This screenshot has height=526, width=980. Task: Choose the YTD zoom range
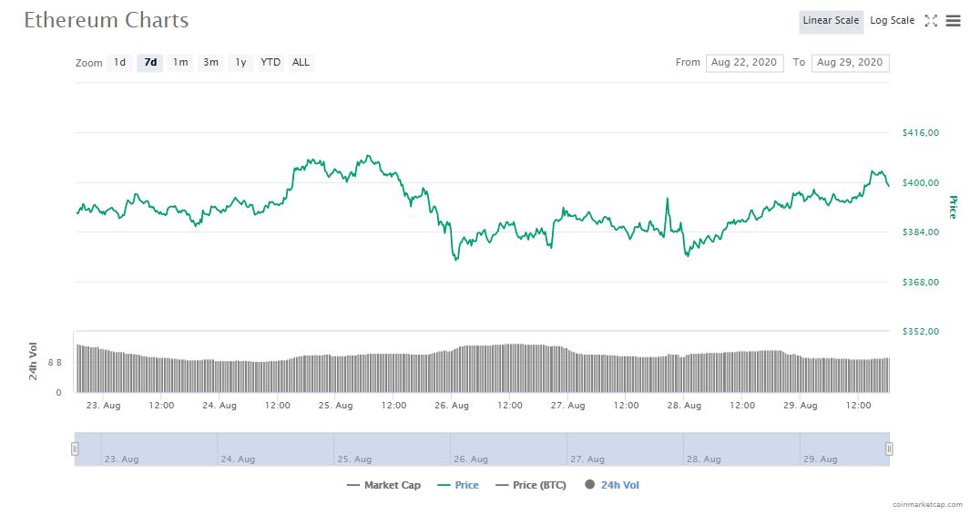pyautogui.click(x=271, y=63)
